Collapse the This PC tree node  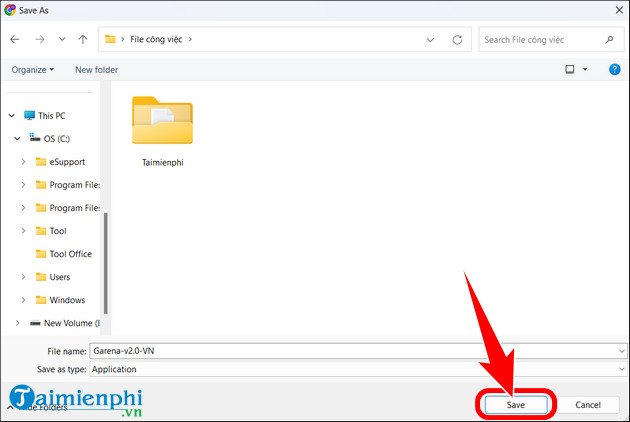tap(11, 115)
